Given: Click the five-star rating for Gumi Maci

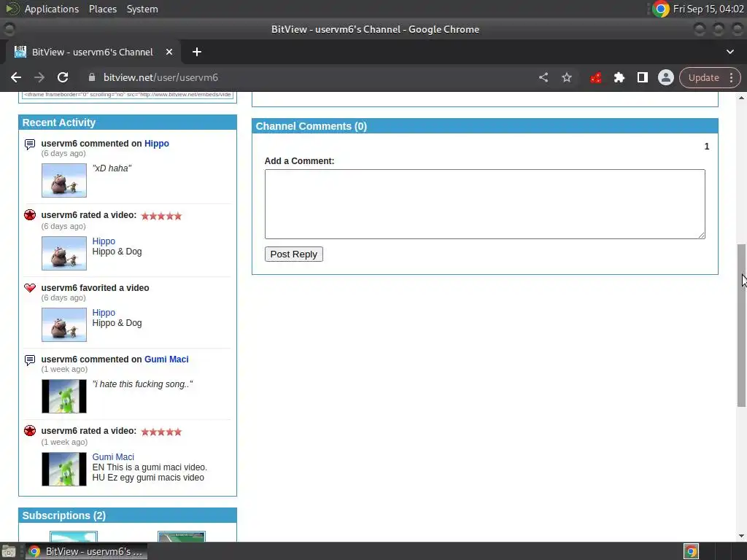Looking at the screenshot, I should [161, 432].
